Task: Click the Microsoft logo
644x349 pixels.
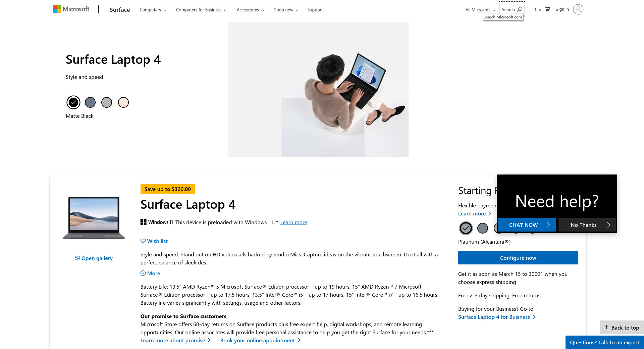Action: point(71,9)
